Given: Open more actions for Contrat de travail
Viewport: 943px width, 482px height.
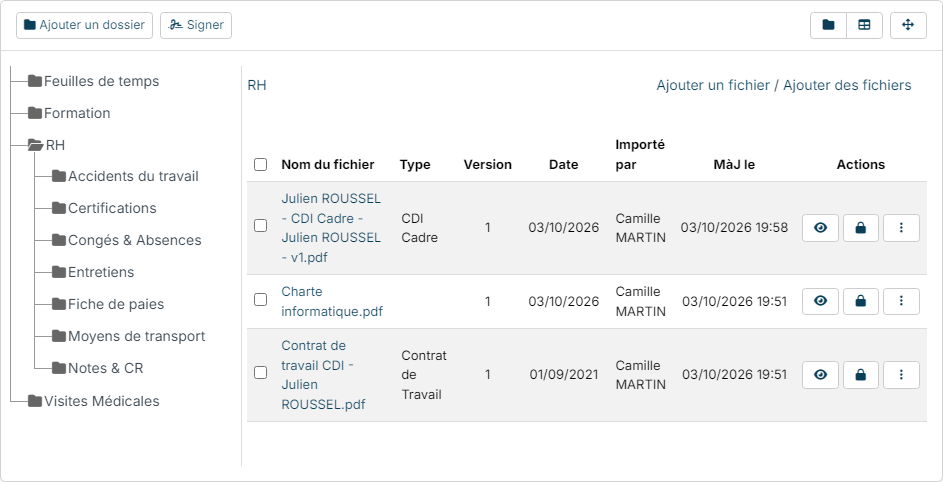Looking at the screenshot, I should click(901, 375).
